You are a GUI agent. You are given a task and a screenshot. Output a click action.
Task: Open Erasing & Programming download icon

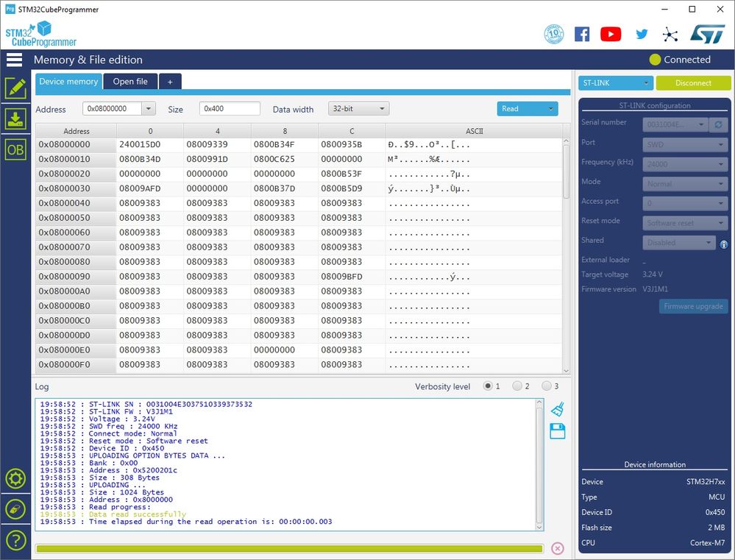click(x=15, y=118)
